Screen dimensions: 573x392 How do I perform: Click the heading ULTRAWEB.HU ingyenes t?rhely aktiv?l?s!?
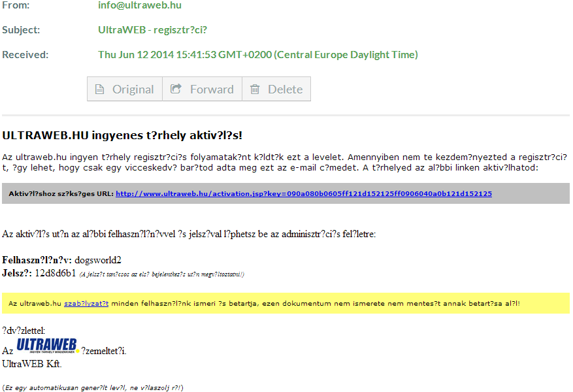(x=122, y=135)
